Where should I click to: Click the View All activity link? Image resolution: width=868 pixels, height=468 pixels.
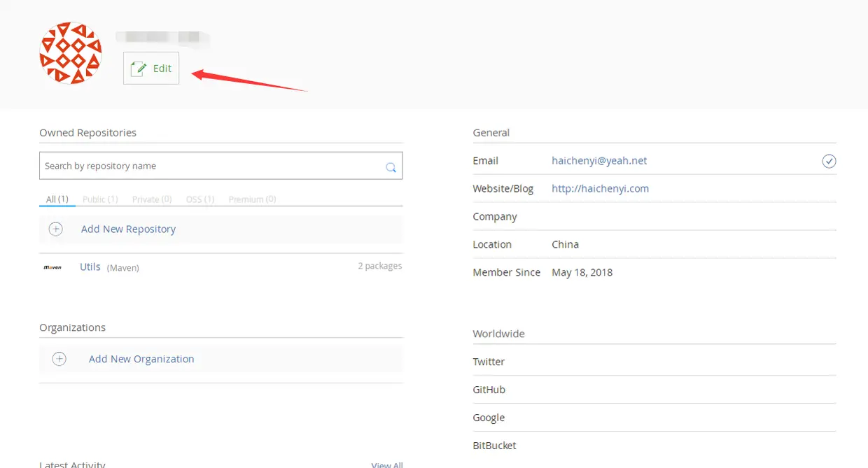coord(387,465)
